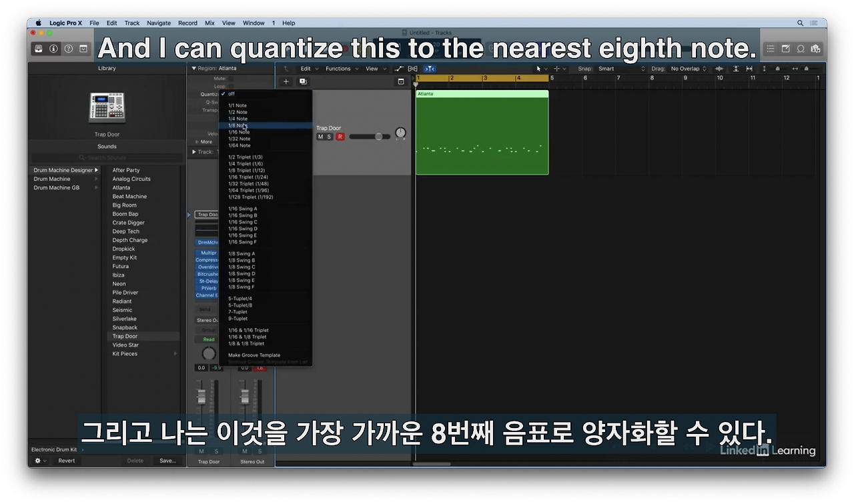Expand the More disclosure triangle

tap(196, 141)
